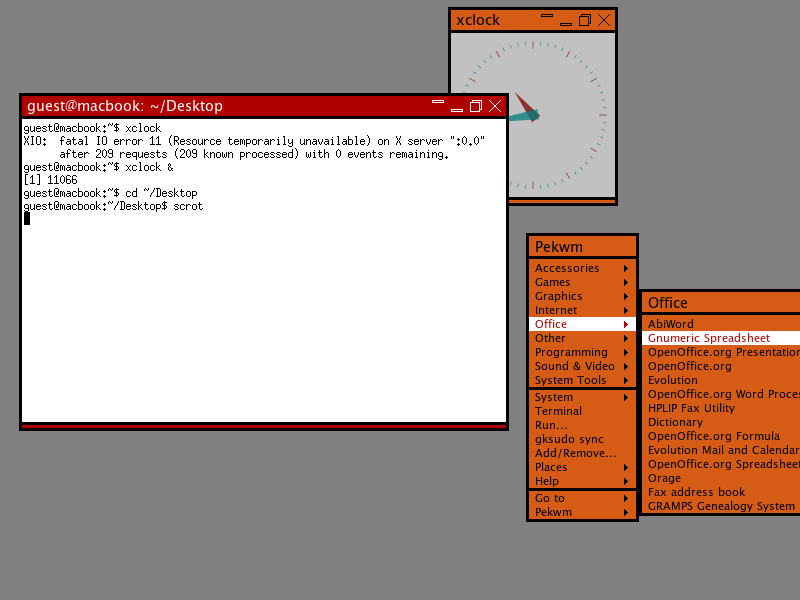Close the xclock window
Image resolution: width=800 pixels, height=600 pixels.
604,20
